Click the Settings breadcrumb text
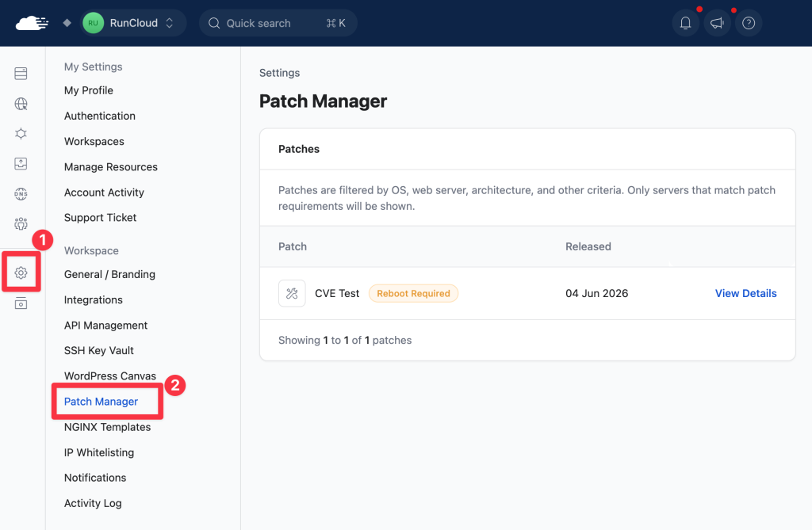Image resolution: width=812 pixels, height=530 pixels. pyautogui.click(x=280, y=73)
